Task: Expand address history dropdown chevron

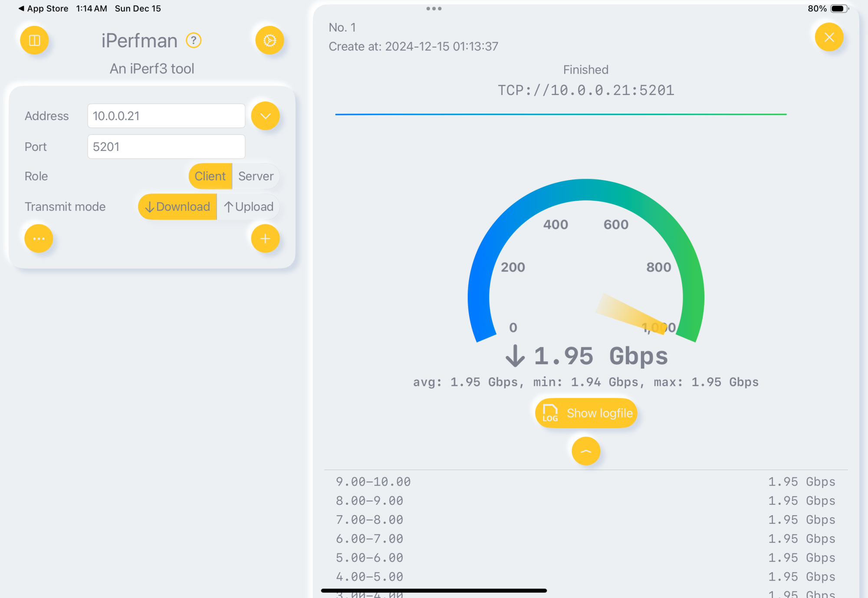Action: [x=265, y=116]
